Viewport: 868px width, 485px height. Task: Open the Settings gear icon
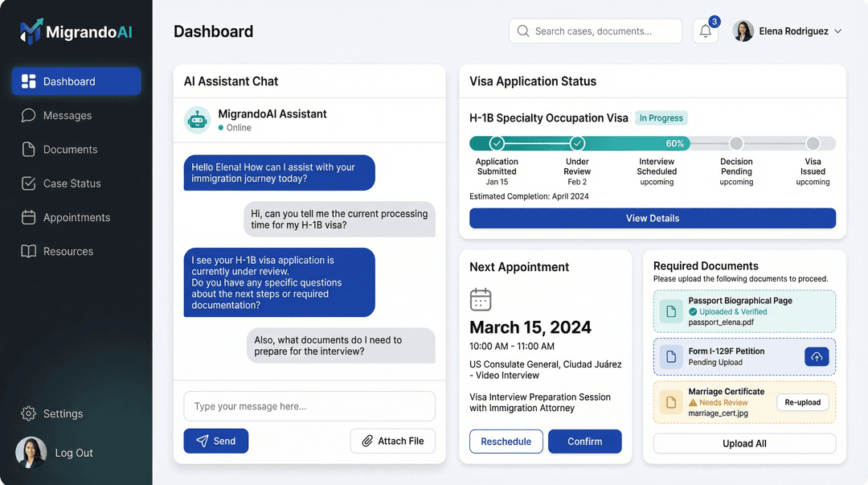[x=28, y=413]
